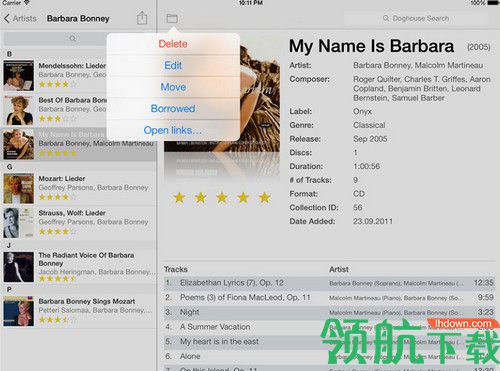The image size is (500, 371).
Task: Tap the Onyx label value
Action: [x=362, y=112]
